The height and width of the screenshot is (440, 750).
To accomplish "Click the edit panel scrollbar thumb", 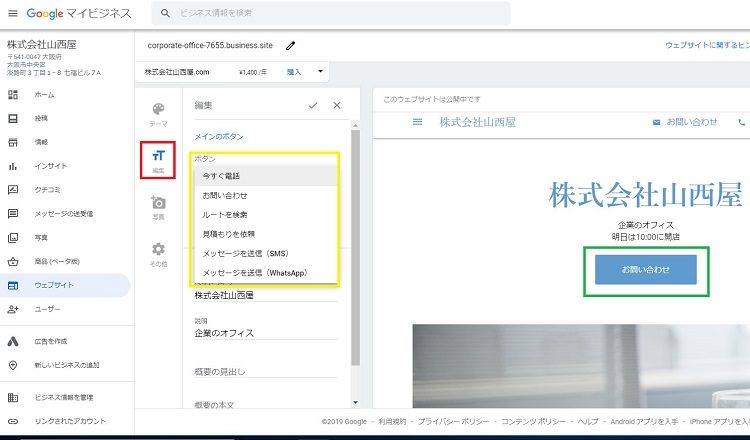I will (355, 248).
